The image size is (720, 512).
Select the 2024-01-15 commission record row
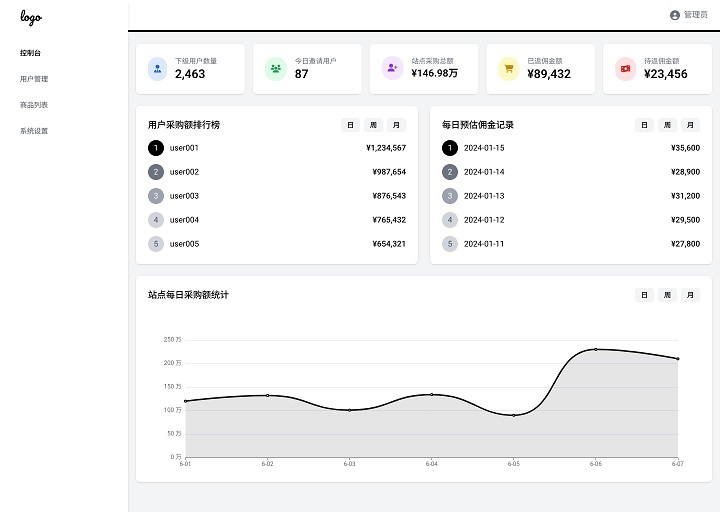570,148
